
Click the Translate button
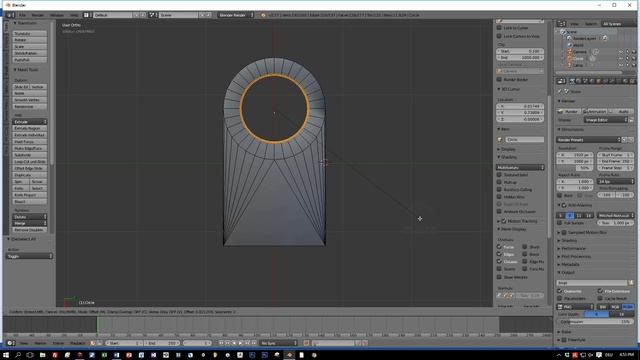[x=29, y=33]
